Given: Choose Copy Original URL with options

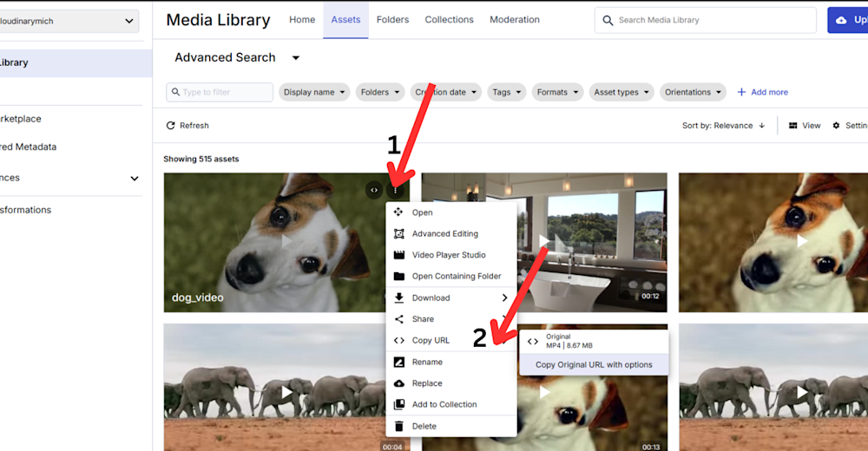Looking at the screenshot, I should pos(594,364).
